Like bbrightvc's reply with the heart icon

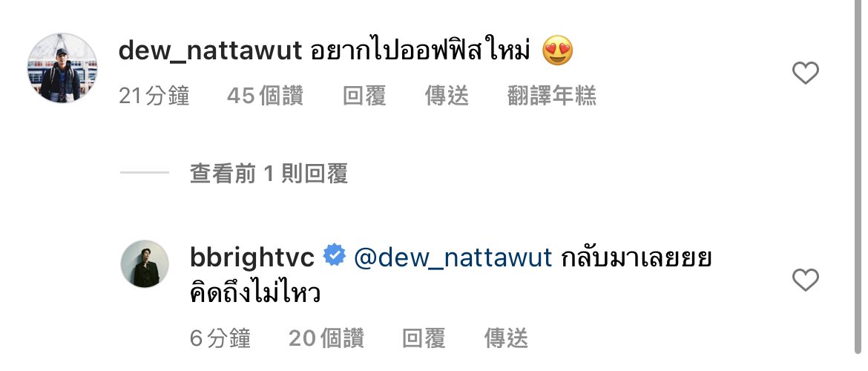[806, 280]
